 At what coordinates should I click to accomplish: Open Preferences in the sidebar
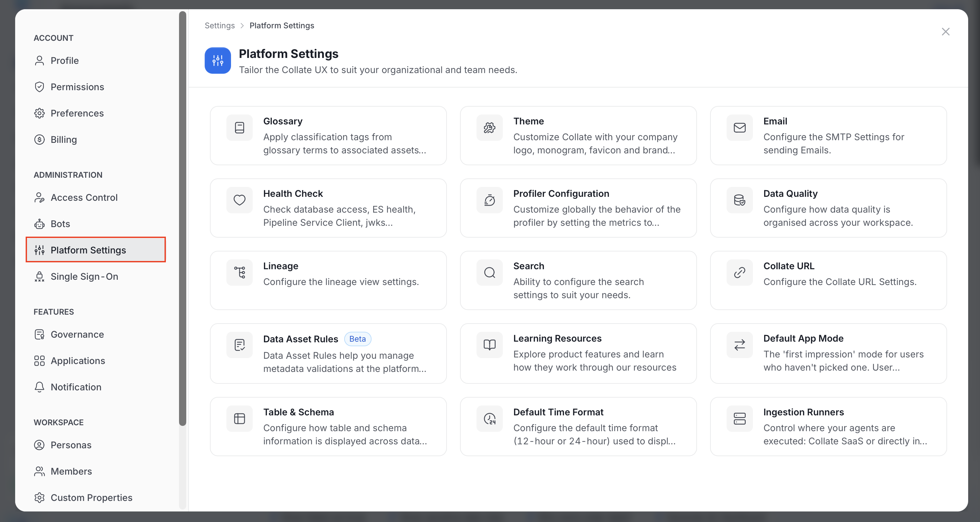(96, 113)
